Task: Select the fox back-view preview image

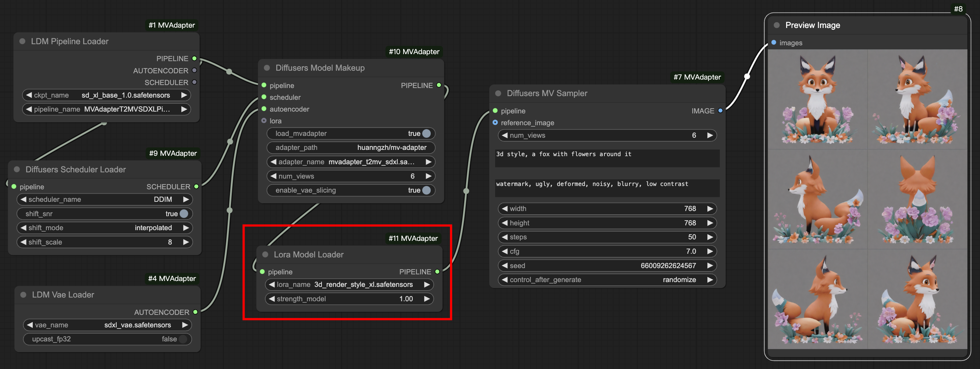Action: coord(917,200)
